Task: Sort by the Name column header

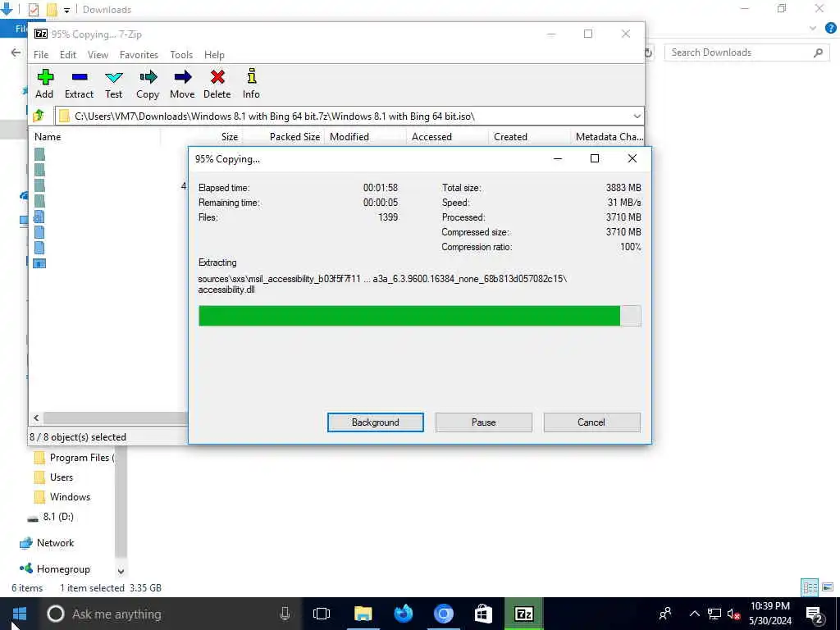Action: (95, 137)
